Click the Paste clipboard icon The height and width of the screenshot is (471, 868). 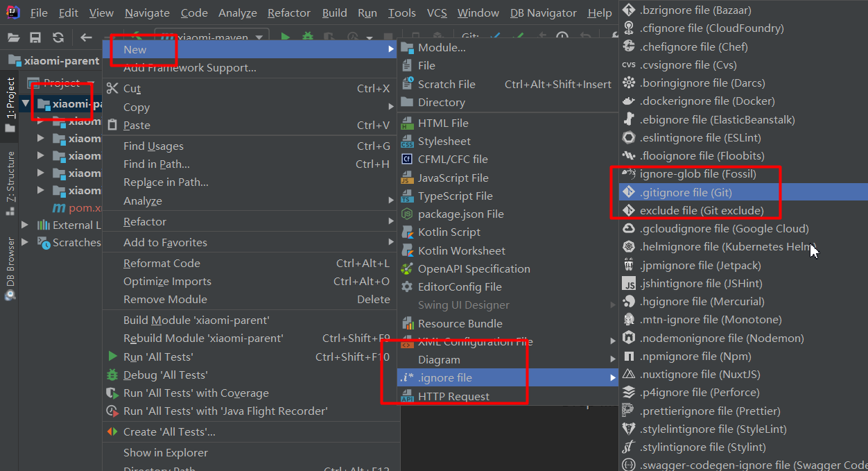pyautogui.click(x=112, y=125)
